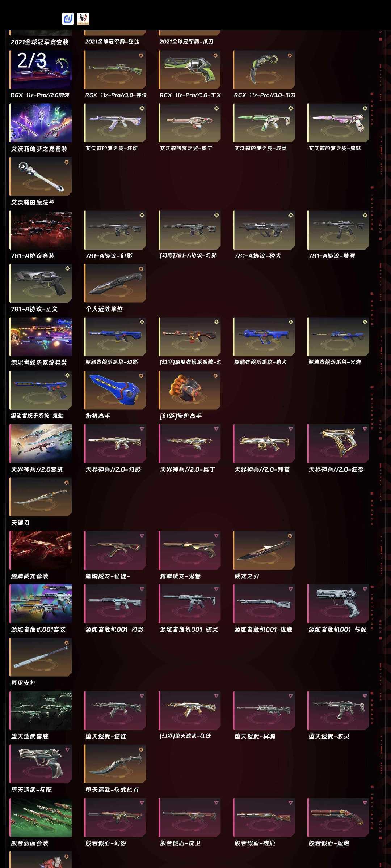Select 781-A协议-正义 revolver skin
Screen dimensions: 391x868
[x=41, y=283]
